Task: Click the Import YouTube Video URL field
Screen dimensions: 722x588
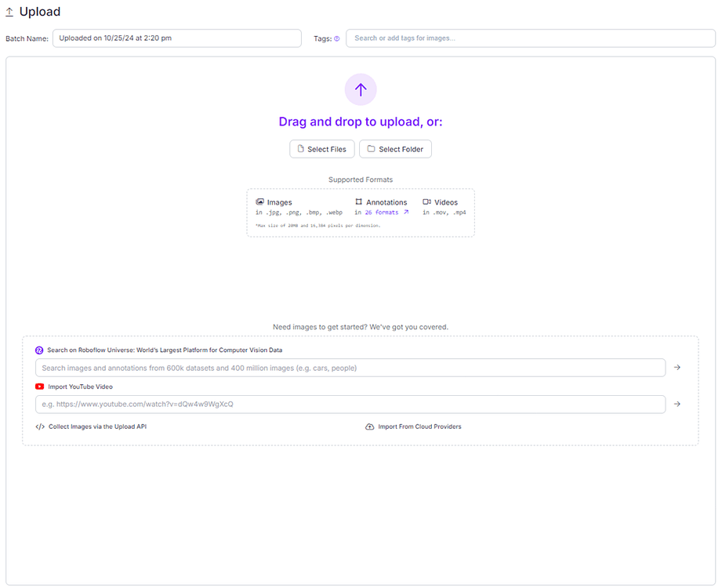Action: coord(350,405)
